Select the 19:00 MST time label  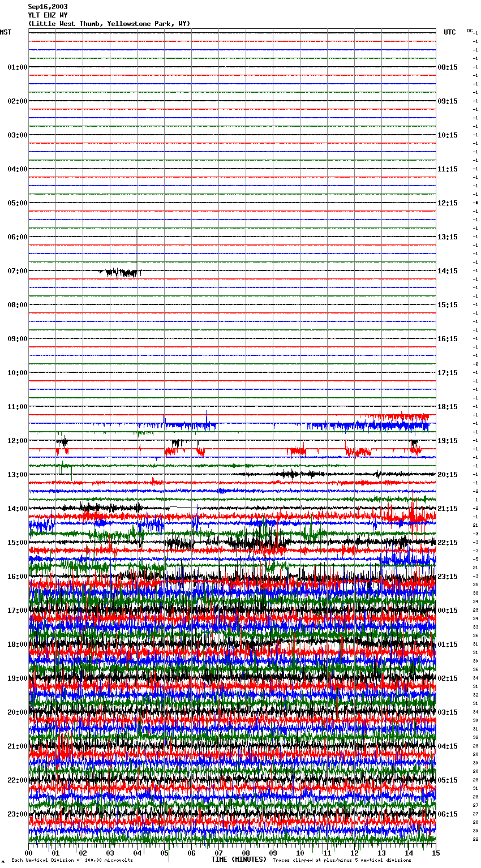pyautogui.click(x=18, y=678)
